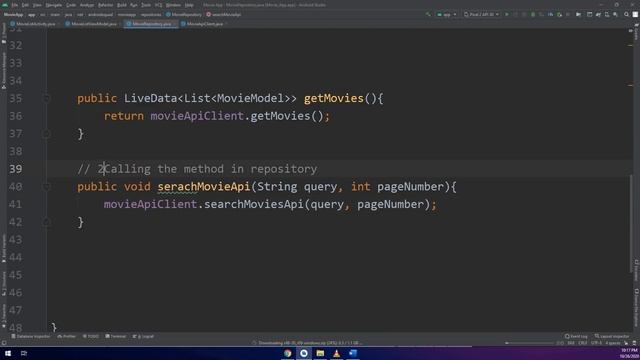Click searchMovieApi in the breadcrumb bar
This screenshot has width=640, height=360.
click(224, 14)
